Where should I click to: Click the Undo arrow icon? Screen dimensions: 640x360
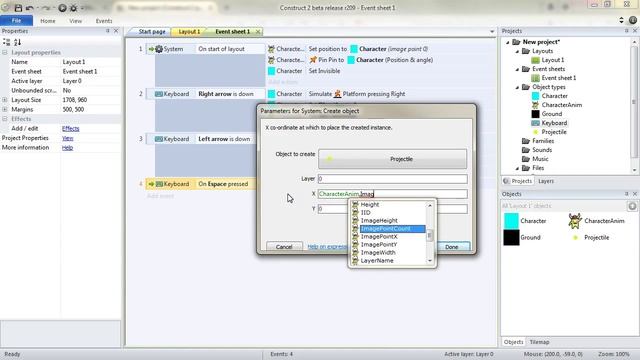click(x=29, y=8)
